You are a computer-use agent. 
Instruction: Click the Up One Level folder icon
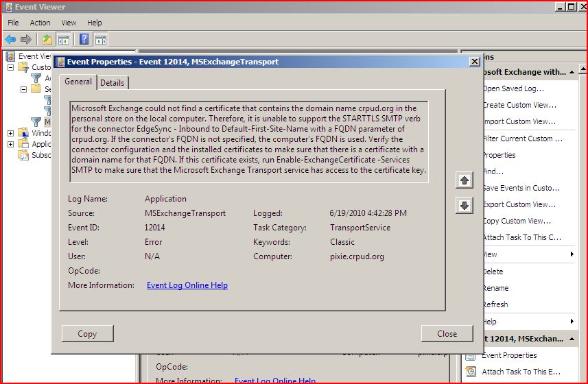[47, 39]
